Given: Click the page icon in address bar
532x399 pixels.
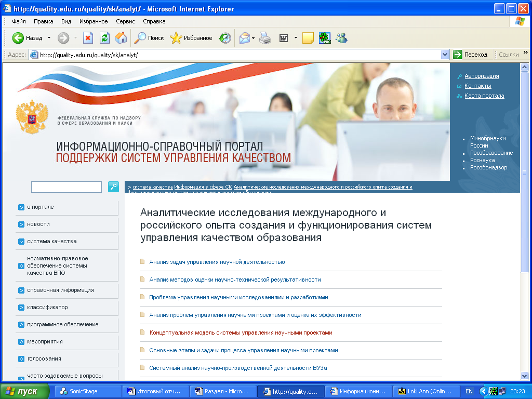Looking at the screenshot, I should tap(34, 55).
